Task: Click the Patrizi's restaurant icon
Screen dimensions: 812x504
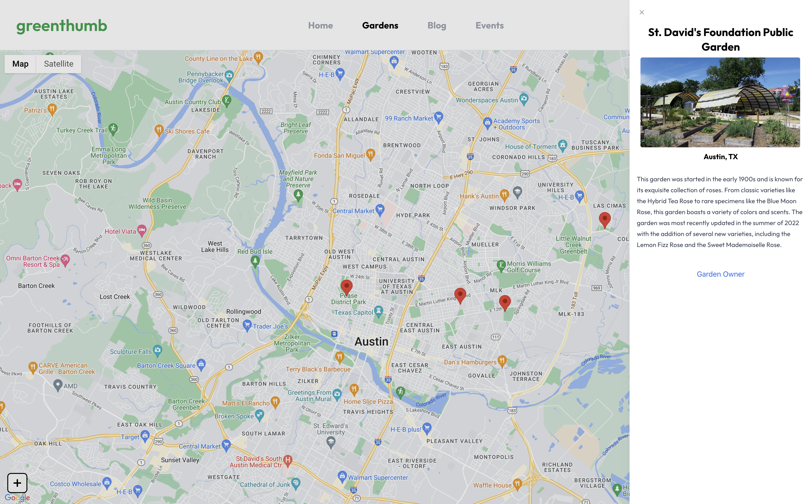Action: 52,109
